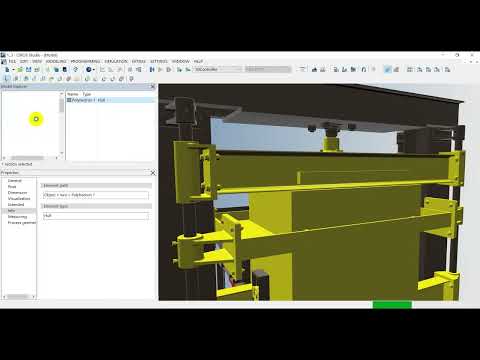The image size is (480, 360).
Task: Click the New document toolbar icon
Action: click(x=7, y=69)
